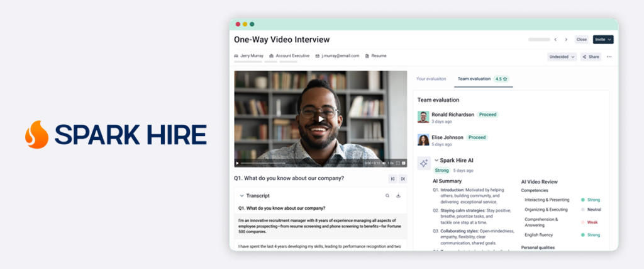Screen dimensions: 644x269
Task: Mute the video with the volume icon
Action: 384,163
